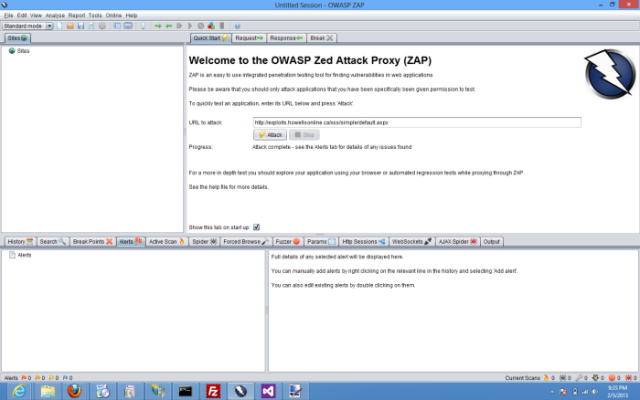Click the gray marker icon in toolbar
Image resolution: width=640 pixels, height=400 pixels.
pos(222,26)
